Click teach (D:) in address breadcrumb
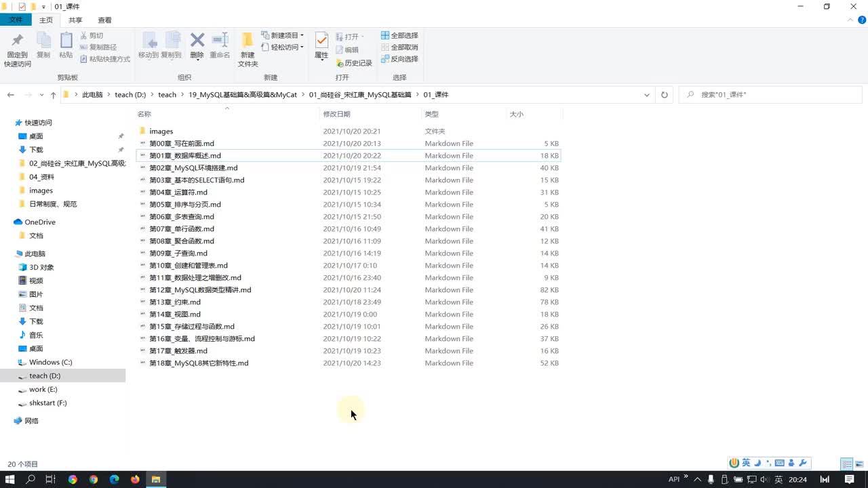Image resolution: width=868 pixels, height=488 pixels. pyautogui.click(x=130, y=95)
